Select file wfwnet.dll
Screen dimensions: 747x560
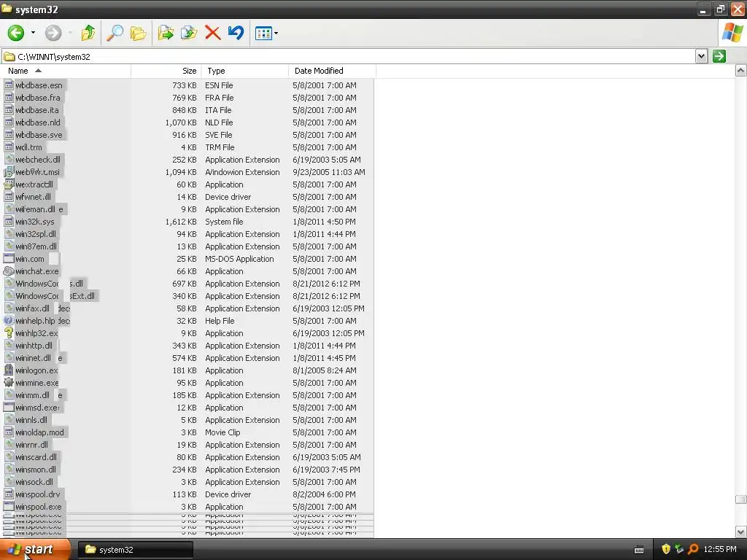click(x=33, y=197)
